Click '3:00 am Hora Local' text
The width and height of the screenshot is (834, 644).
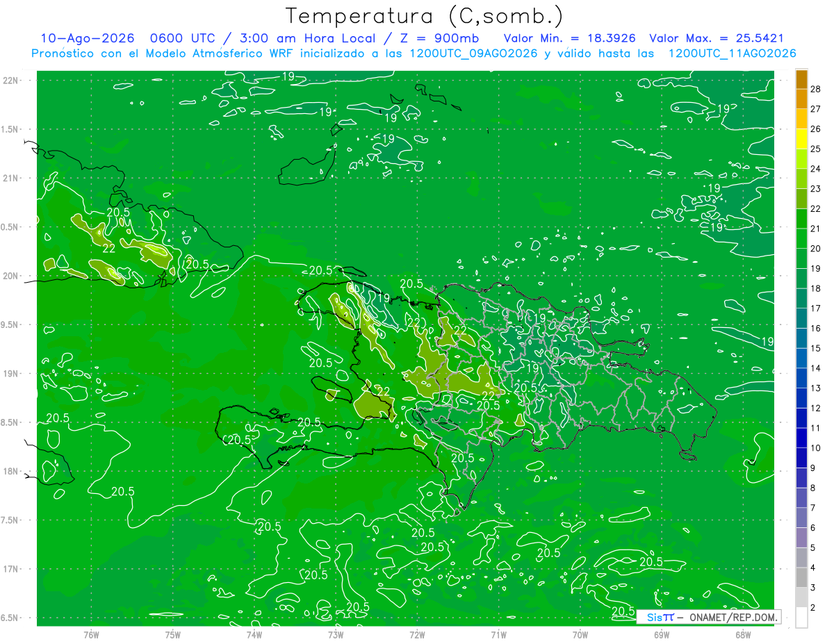point(306,38)
